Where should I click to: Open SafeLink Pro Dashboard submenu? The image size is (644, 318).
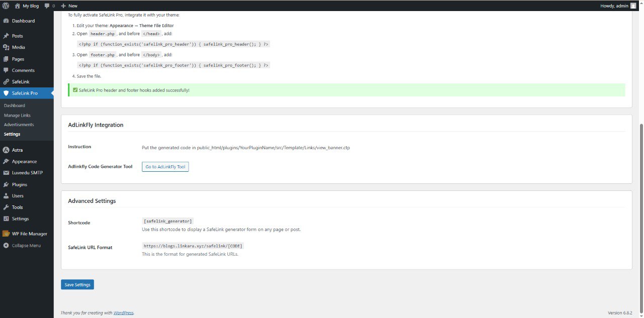tap(14, 105)
